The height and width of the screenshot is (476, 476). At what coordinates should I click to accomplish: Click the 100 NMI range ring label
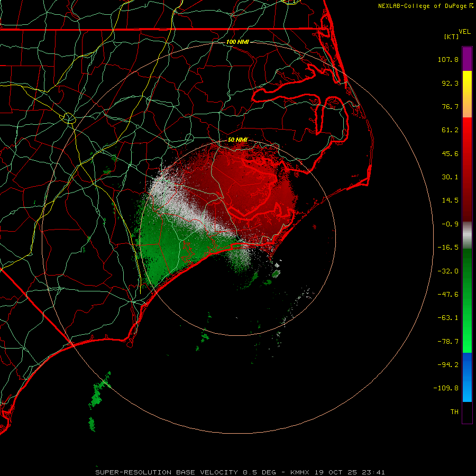pos(237,42)
